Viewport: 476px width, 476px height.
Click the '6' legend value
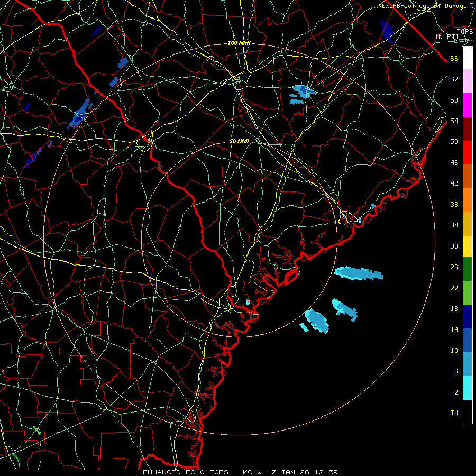[456, 371]
